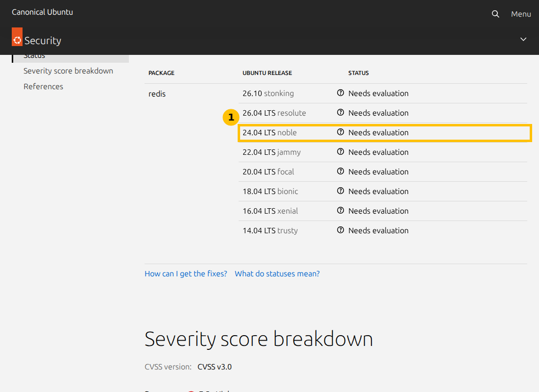This screenshot has height=392, width=539.
Task: Click the help icon for 16.04 LTS xenial
Action: 341,210
